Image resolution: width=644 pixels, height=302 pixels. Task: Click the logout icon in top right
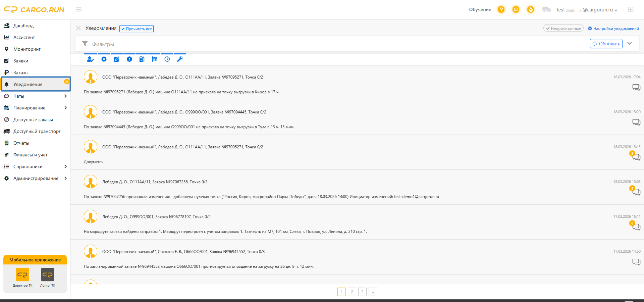(631, 9)
